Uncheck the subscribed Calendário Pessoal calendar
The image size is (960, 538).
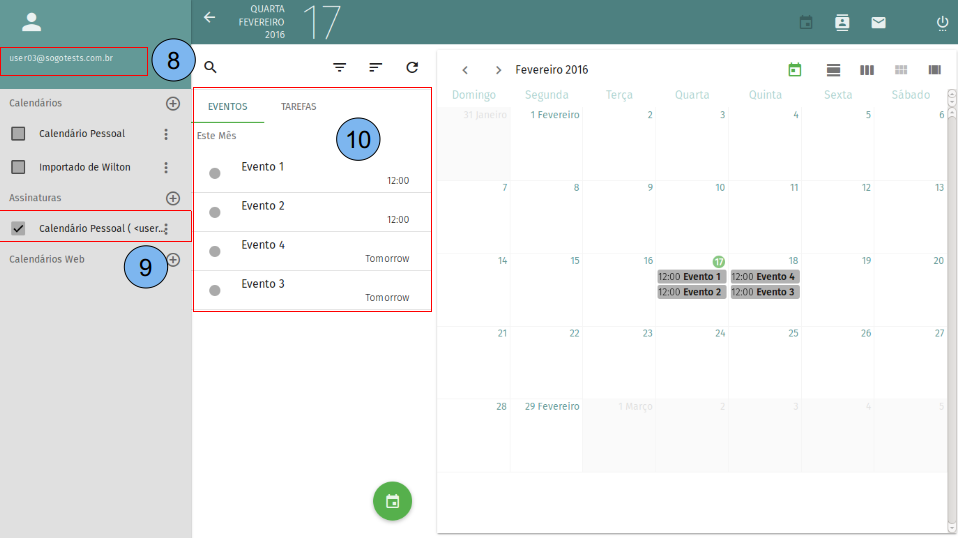(x=18, y=229)
